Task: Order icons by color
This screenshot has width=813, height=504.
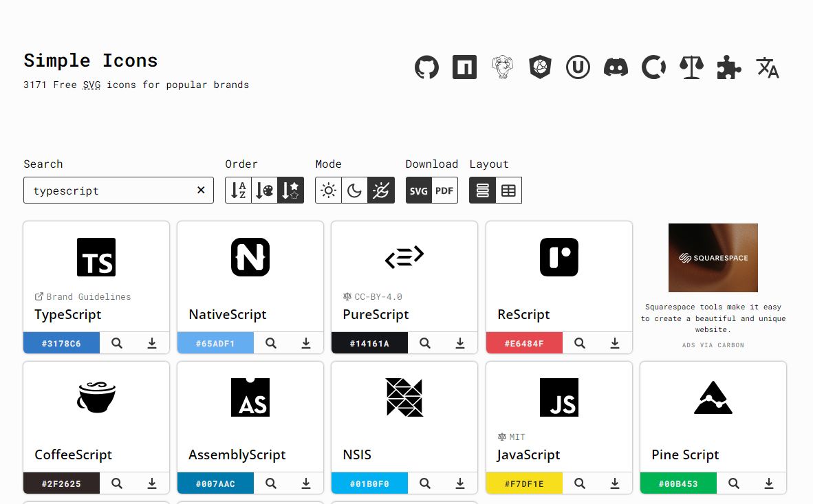Action: [264, 190]
